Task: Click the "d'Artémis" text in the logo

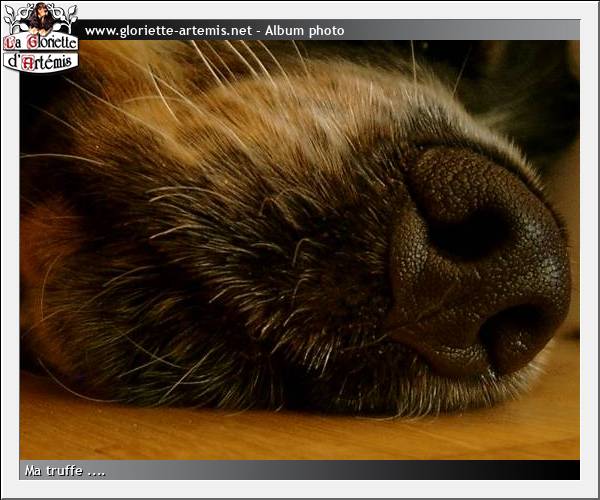Action: point(40,61)
